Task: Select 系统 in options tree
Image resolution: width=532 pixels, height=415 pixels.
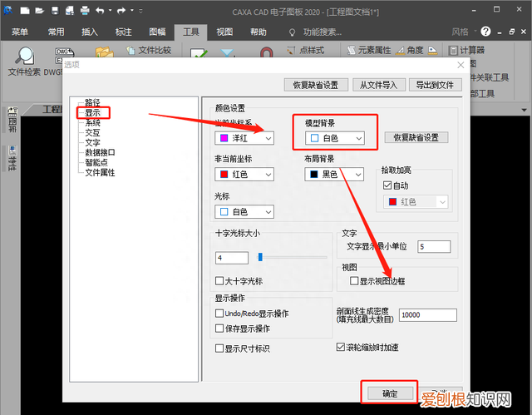Action: 92,122
